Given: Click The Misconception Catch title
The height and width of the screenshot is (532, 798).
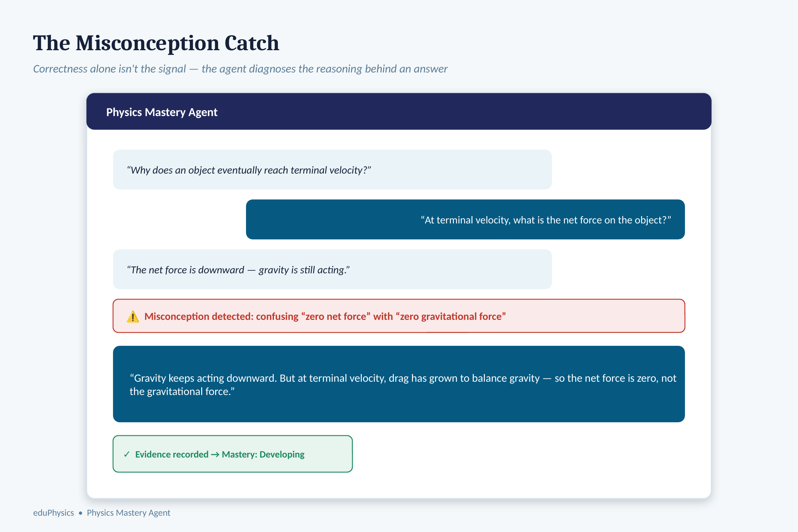Looking at the screenshot, I should coord(156,43).
